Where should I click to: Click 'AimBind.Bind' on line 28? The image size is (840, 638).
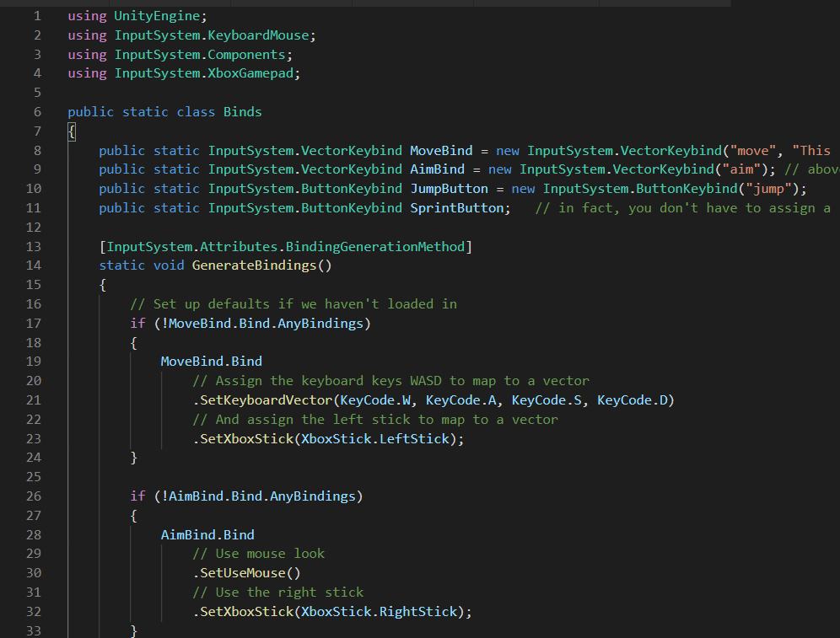[207, 534]
